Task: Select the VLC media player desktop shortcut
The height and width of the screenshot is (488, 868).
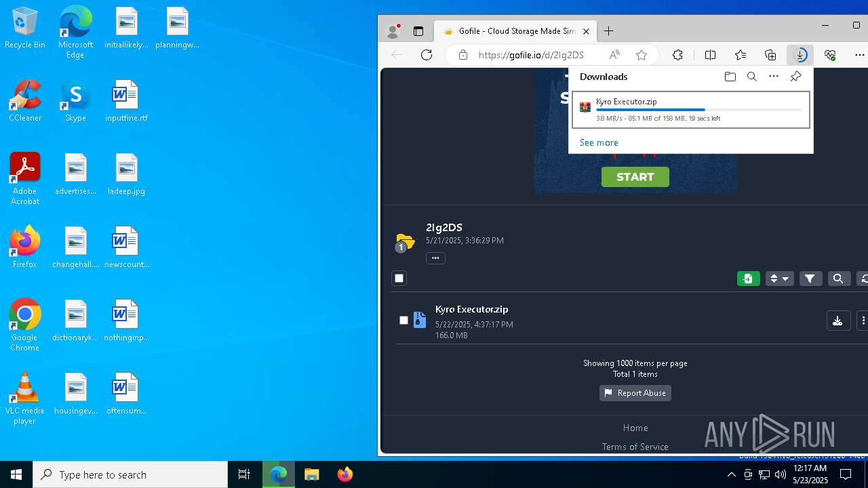Action: (24, 398)
